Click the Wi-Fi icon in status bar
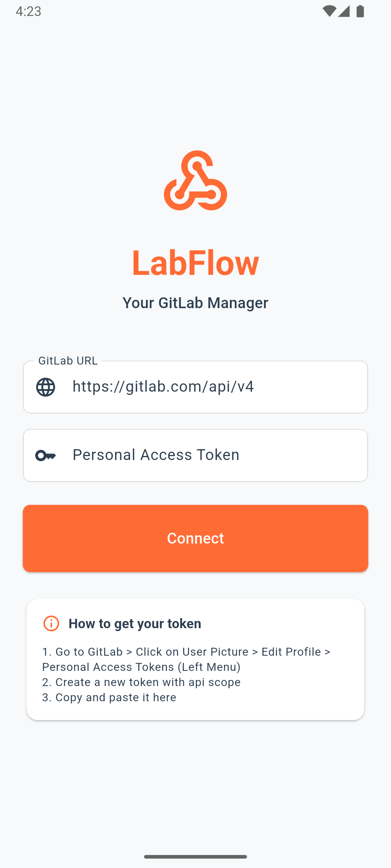391x868 pixels. pyautogui.click(x=329, y=12)
